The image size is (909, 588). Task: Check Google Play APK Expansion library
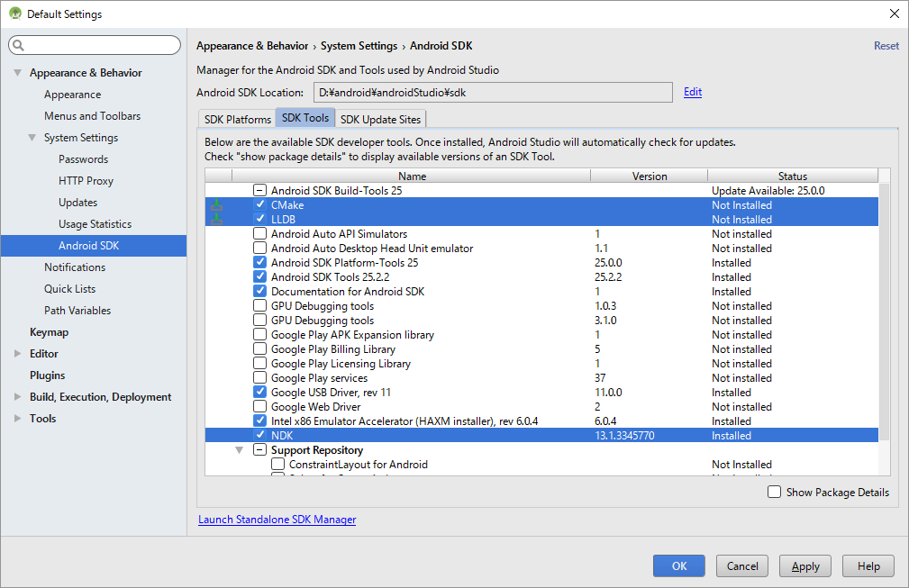(x=259, y=334)
